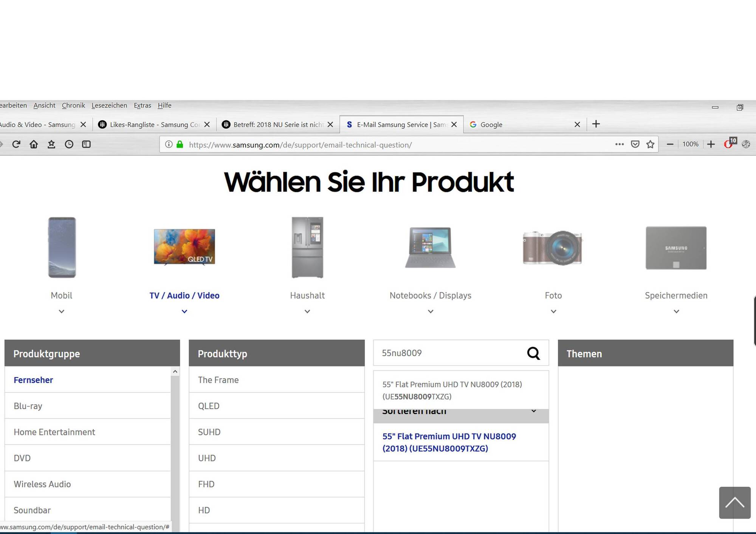Select the Mobil phone product image
Screen dimensions: 756x534
coord(62,247)
